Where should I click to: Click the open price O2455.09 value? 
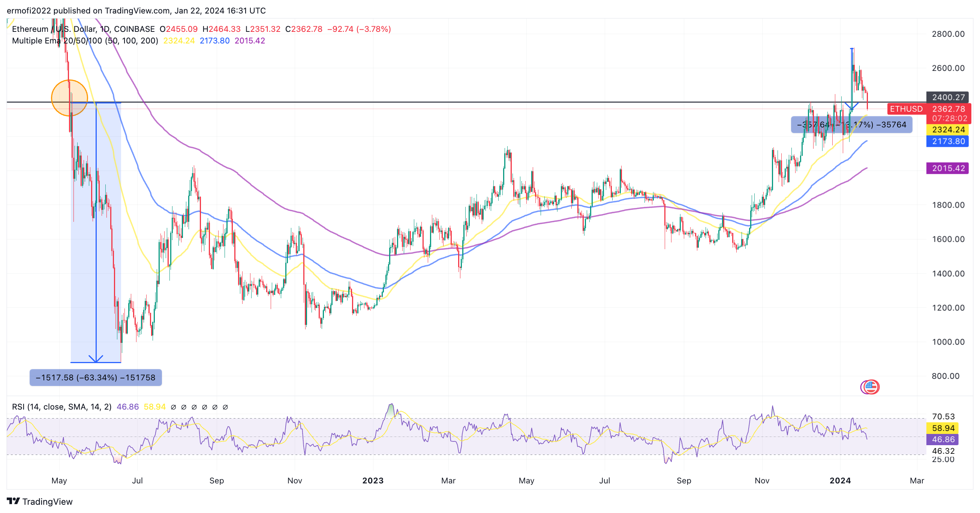[178, 29]
